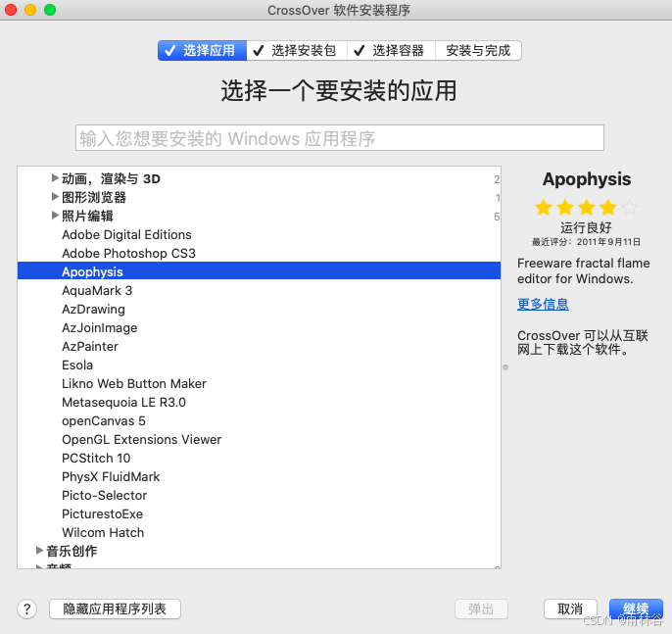Switch to the 安装与完成 step tab
The height and width of the screenshot is (634, 672).
tap(478, 51)
